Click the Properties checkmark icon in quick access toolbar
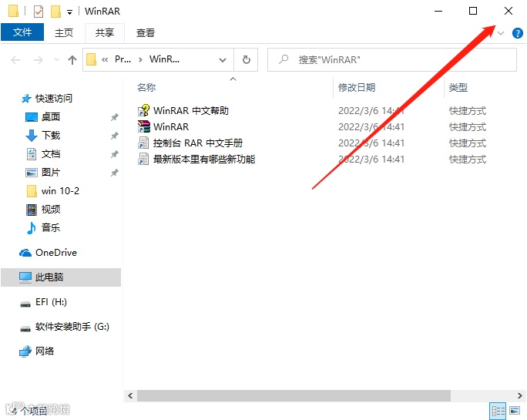 tap(39, 12)
